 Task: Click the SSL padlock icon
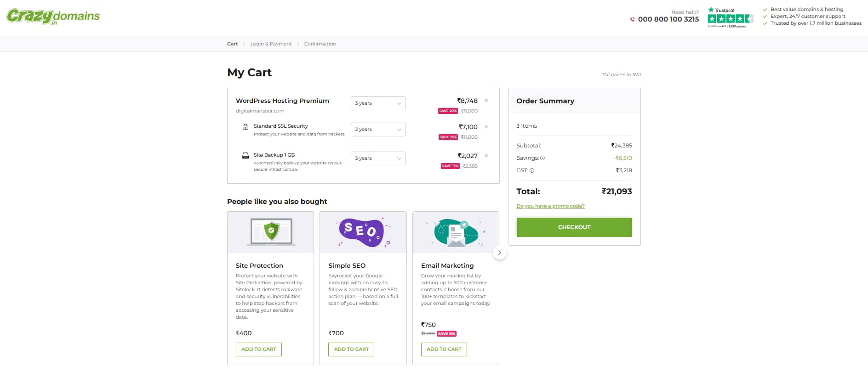point(246,127)
